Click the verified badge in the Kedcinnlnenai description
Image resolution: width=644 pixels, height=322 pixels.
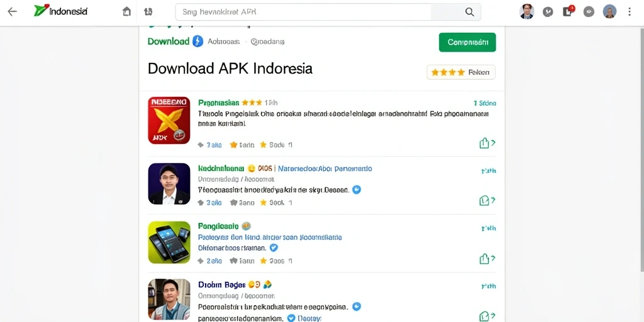click(357, 190)
